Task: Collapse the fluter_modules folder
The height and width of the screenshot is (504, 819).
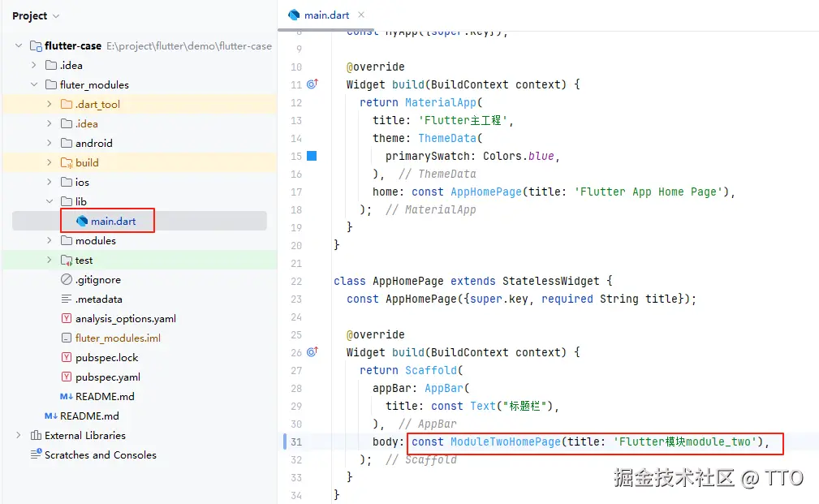Action: [34, 84]
